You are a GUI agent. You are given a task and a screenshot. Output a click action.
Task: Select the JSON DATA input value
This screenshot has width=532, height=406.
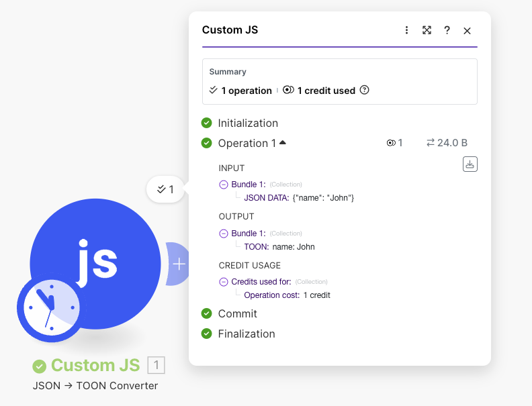point(323,198)
